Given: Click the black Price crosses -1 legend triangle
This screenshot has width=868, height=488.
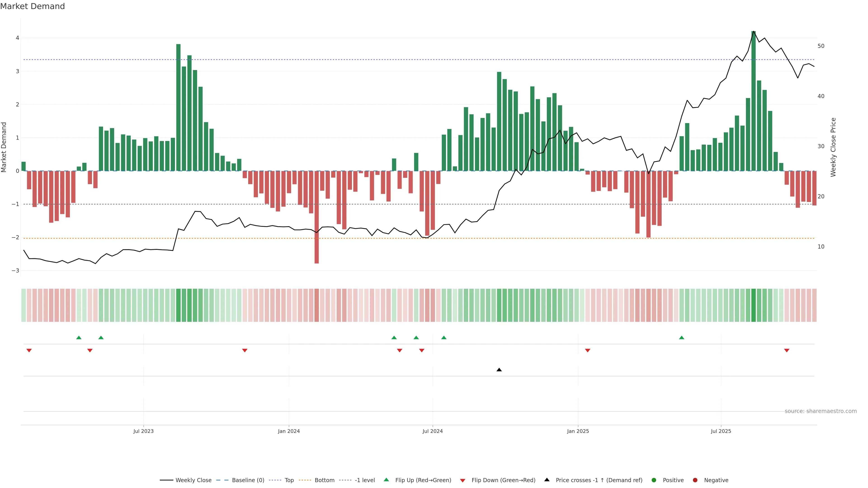Looking at the screenshot, I should click(x=547, y=480).
